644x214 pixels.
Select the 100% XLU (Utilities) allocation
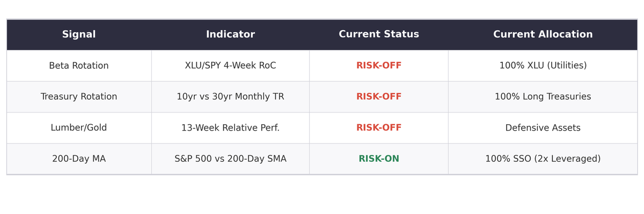(x=543, y=66)
